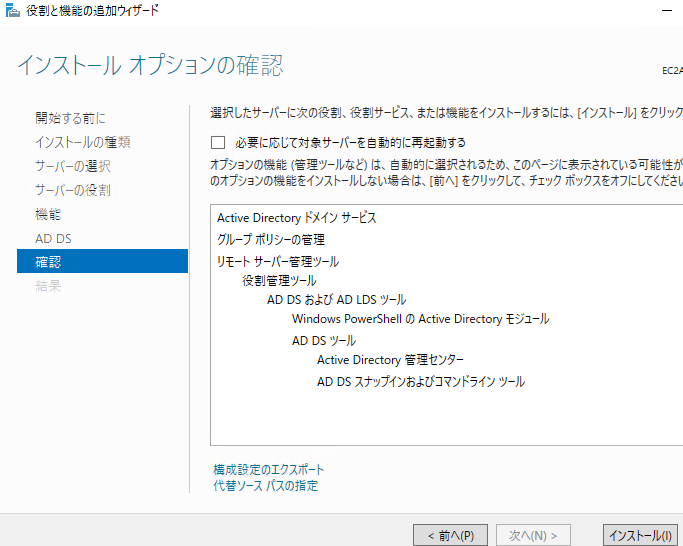The width and height of the screenshot is (683, 546).
Task: Open the 代替ソース パスの指定 link
Action: (x=265, y=485)
